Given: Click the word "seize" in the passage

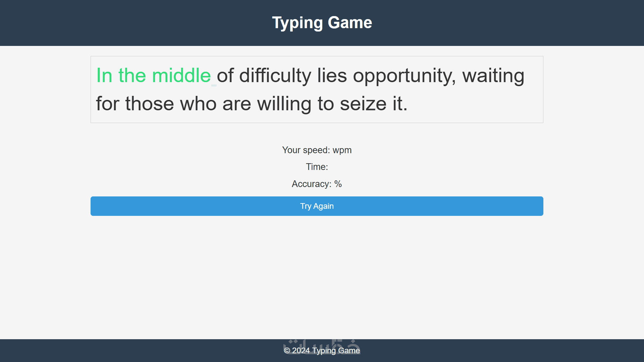Looking at the screenshot, I should pyautogui.click(x=363, y=104).
